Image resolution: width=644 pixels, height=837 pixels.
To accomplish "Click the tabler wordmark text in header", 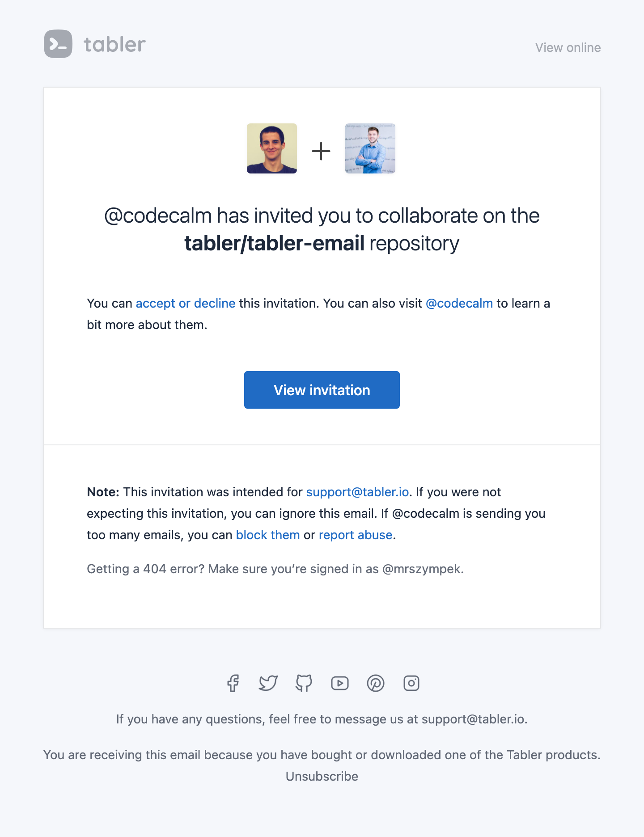I will point(114,44).
